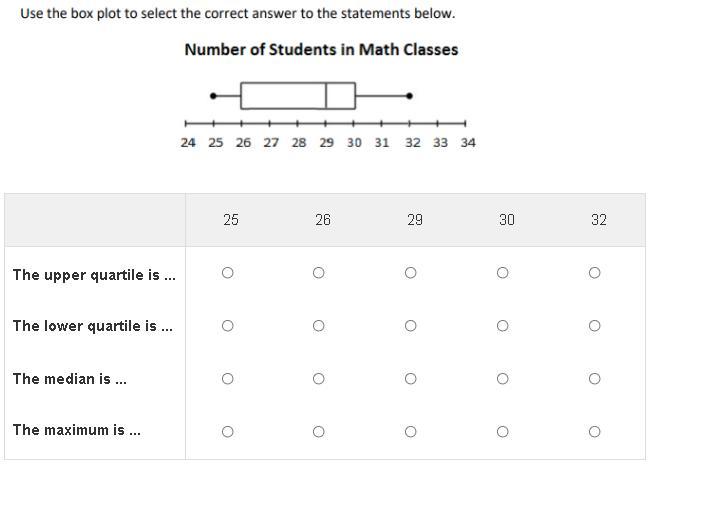
Task: Choose 32 for the lower quartile
Action: pyautogui.click(x=595, y=326)
